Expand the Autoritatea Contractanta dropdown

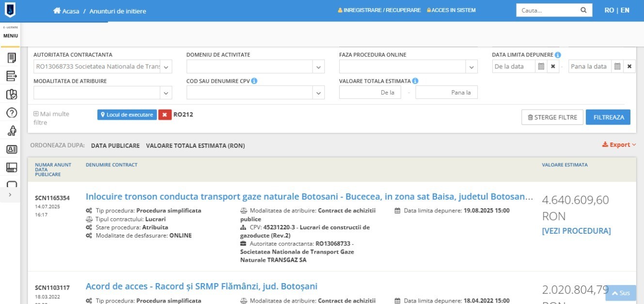click(x=166, y=67)
